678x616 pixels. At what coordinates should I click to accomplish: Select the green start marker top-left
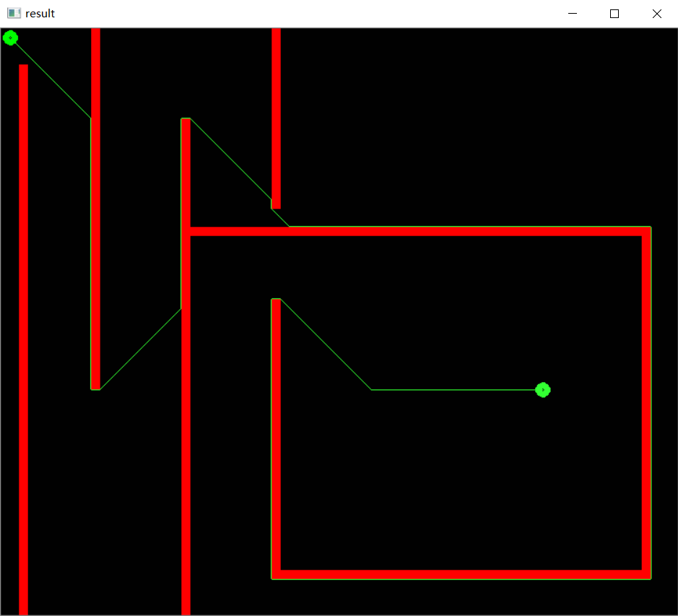coord(10,38)
